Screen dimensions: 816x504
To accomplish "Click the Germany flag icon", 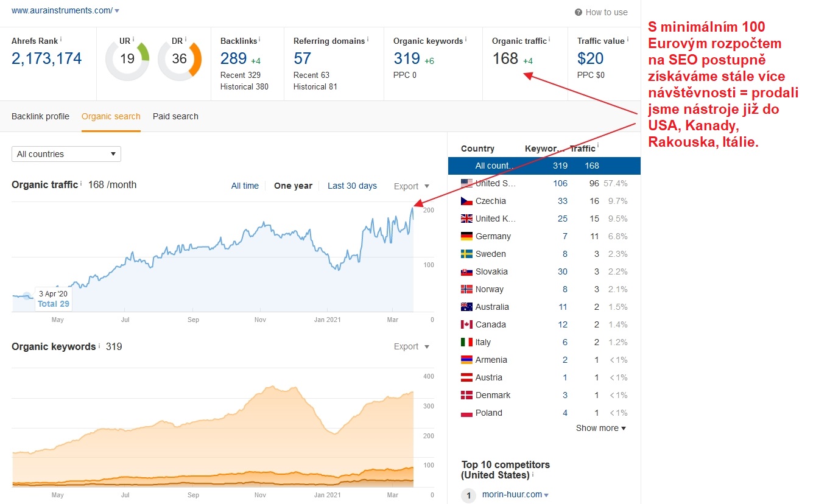I will pyautogui.click(x=466, y=236).
